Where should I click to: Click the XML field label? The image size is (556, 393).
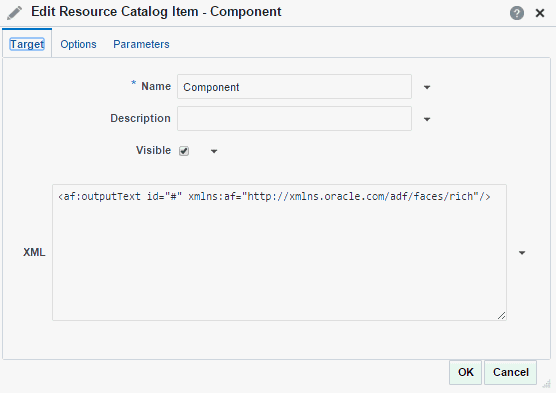pyautogui.click(x=34, y=252)
